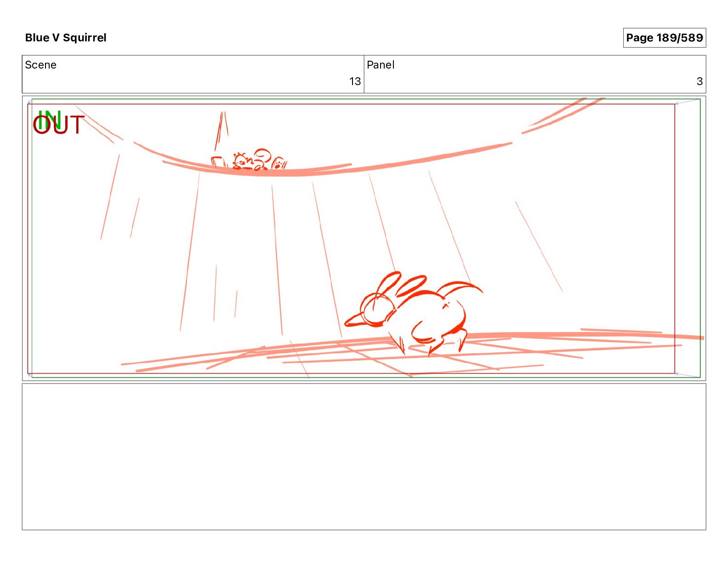Click the 'Blue V Squirrel' title text
This screenshot has width=728, height=563.
(66, 38)
